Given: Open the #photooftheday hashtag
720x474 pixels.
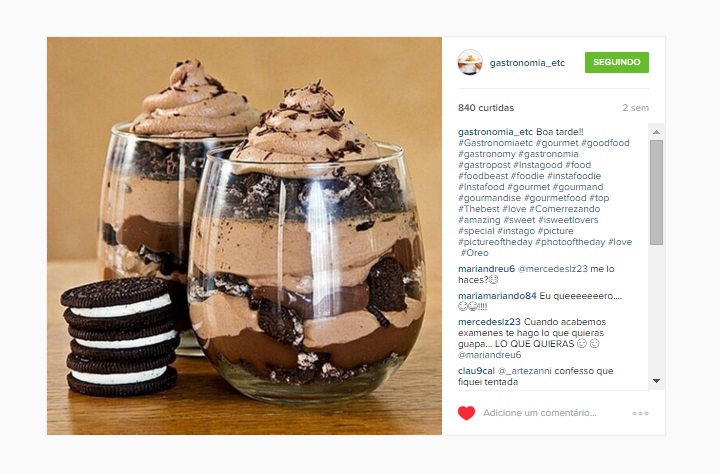Looking at the screenshot, I should pos(570,242).
